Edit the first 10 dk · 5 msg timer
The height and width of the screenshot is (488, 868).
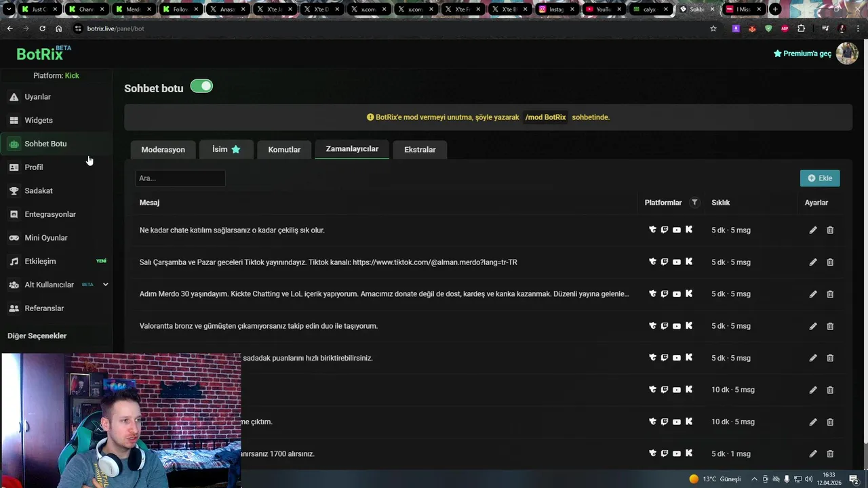(x=813, y=390)
